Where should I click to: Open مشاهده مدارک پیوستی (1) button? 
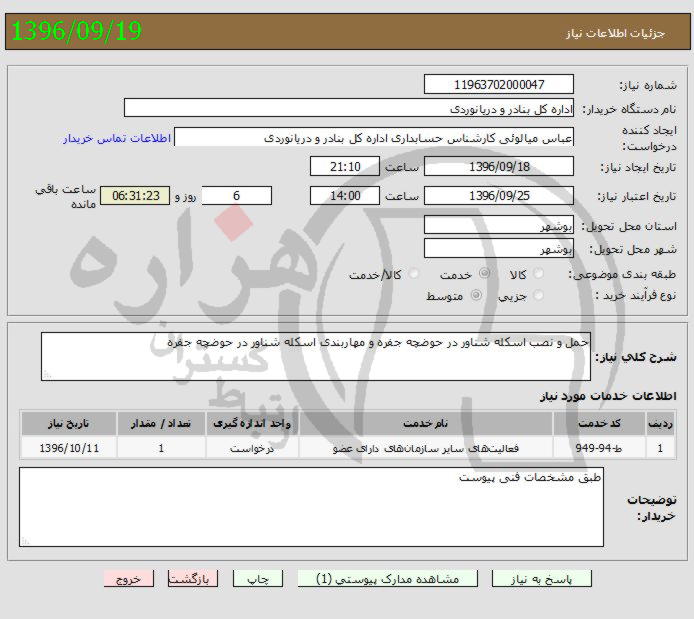point(388,579)
